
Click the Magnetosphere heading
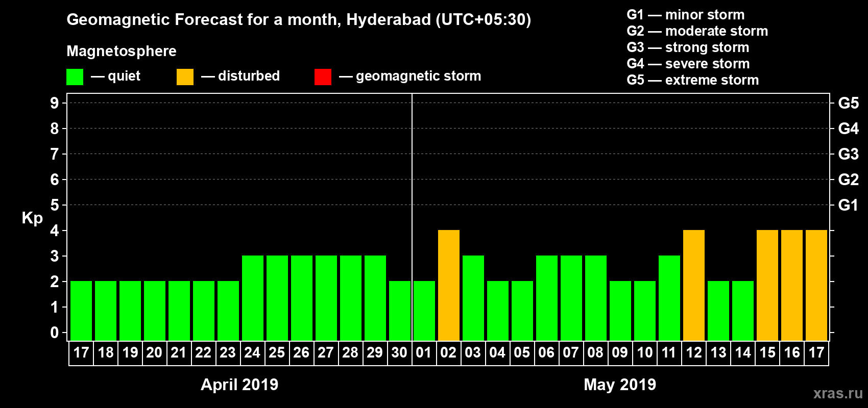point(122,51)
